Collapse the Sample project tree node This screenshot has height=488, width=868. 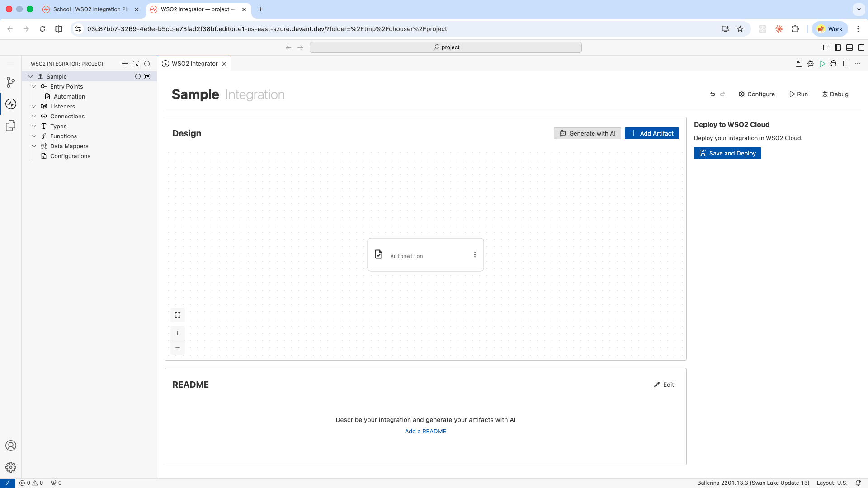pos(30,76)
